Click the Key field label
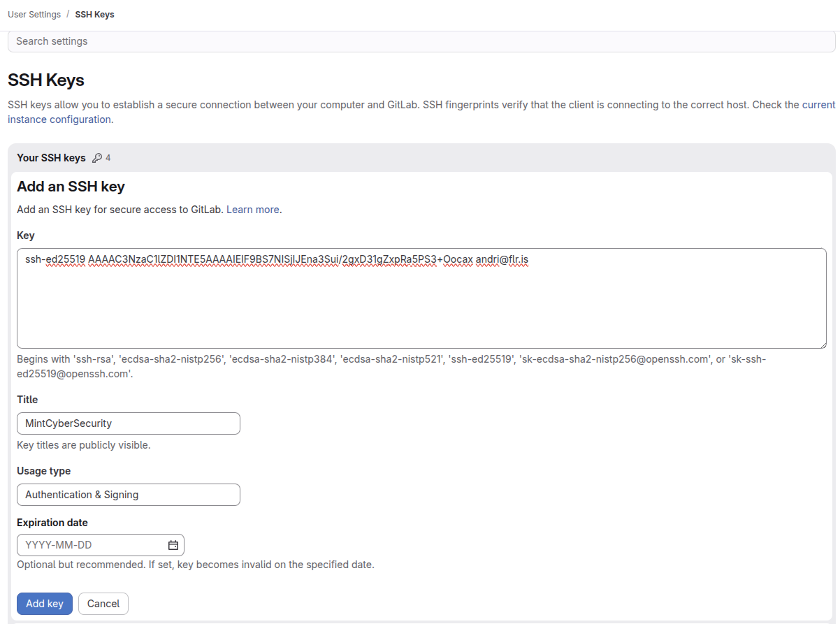 tap(26, 235)
